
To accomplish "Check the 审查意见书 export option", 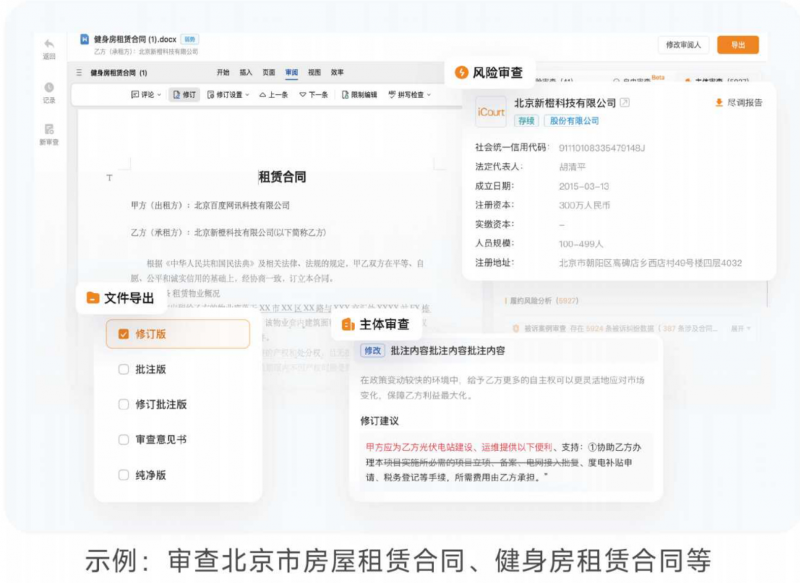I will pos(123,440).
